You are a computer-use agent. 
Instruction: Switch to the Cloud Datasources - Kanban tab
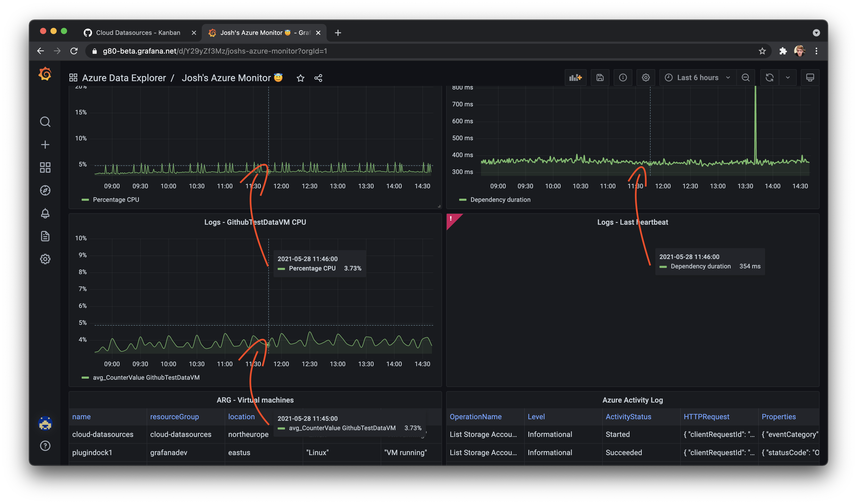(138, 33)
